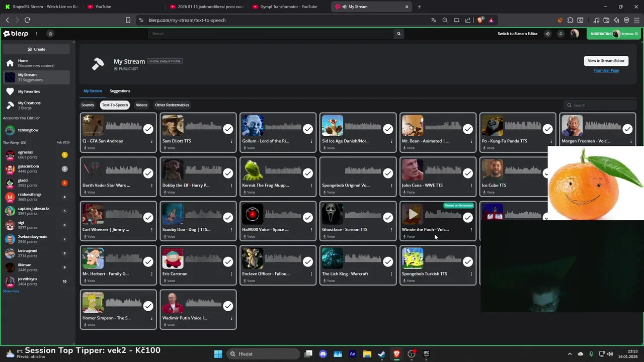Click the blerp logo in header
The image size is (644, 362).
tap(16, 34)
